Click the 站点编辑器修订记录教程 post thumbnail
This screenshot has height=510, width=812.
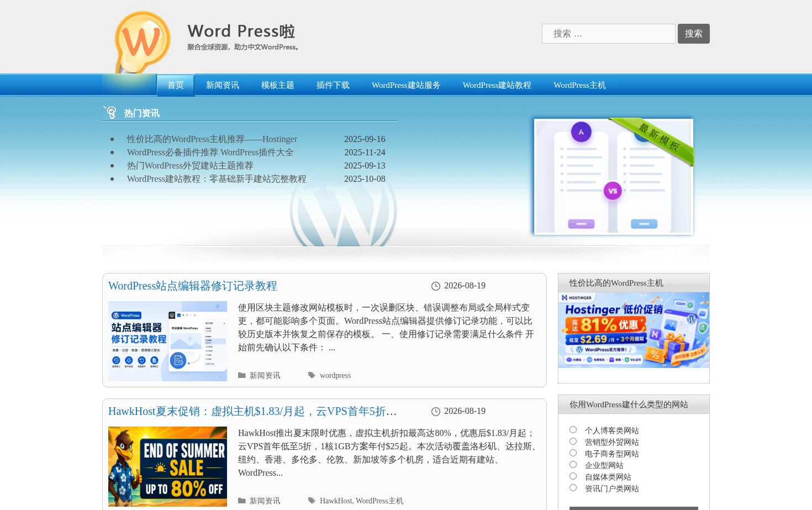(167, 341)
